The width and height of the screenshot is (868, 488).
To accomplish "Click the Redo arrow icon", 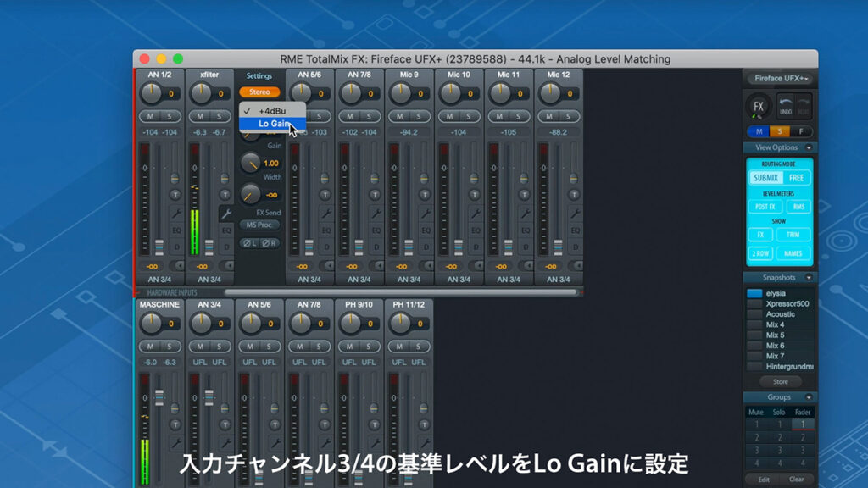I will (x=803, y=104).
